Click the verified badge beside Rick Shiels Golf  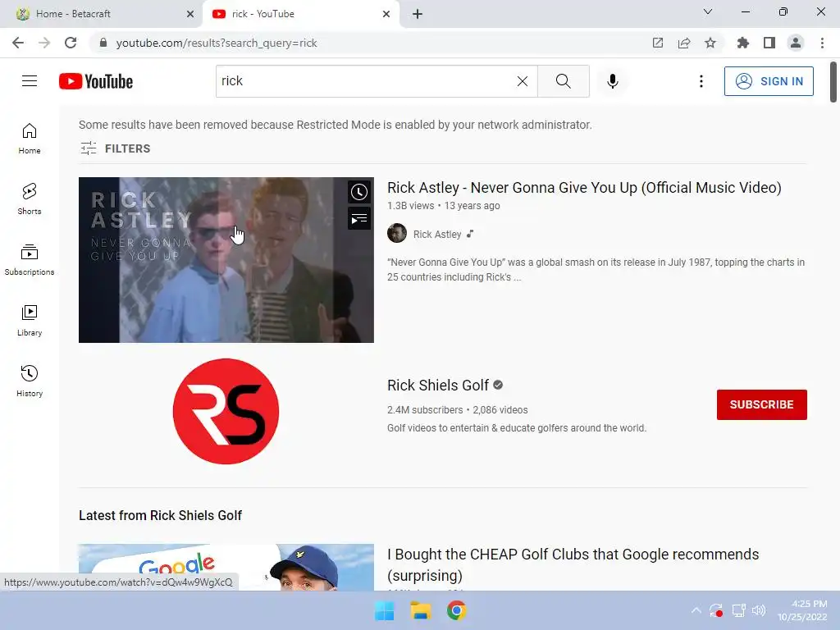click(x=498, y=385)
